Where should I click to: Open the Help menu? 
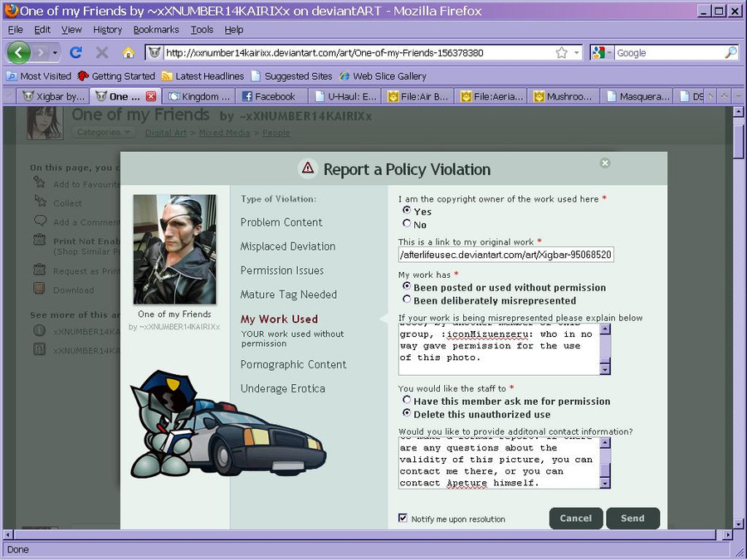pyautogui.click(x=234, y=30)
